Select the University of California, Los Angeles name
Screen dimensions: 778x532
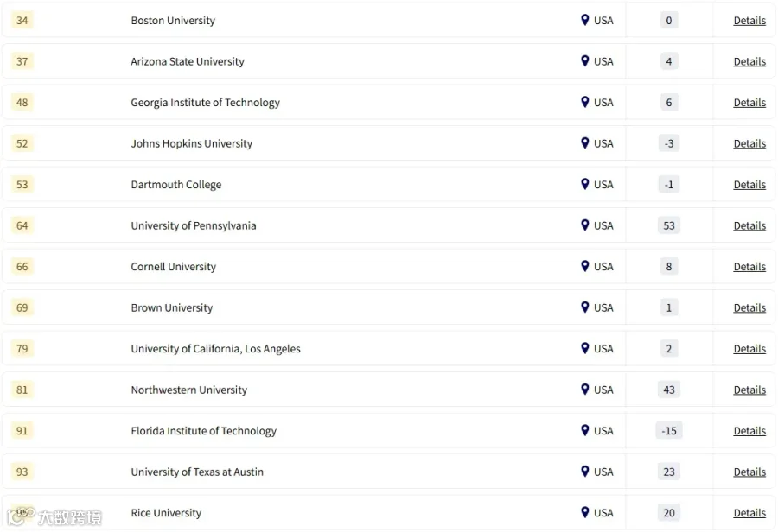pos(215,349)
